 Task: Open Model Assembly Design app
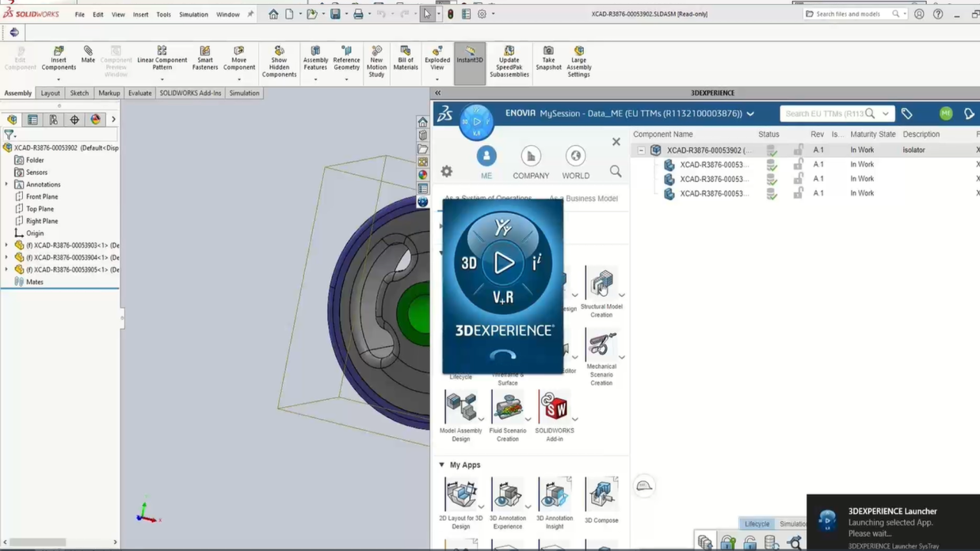462,408
